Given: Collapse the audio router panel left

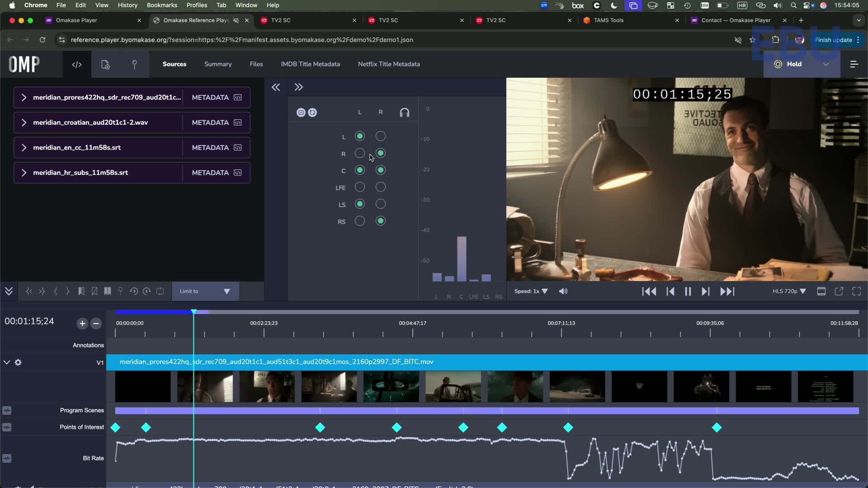Looking at the screenshot, I should [x=276, y=87].
